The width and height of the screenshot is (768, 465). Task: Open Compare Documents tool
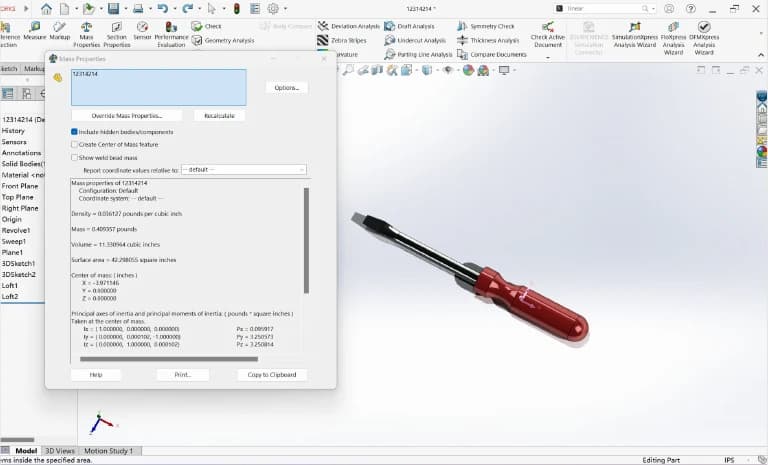coord(492,54)
